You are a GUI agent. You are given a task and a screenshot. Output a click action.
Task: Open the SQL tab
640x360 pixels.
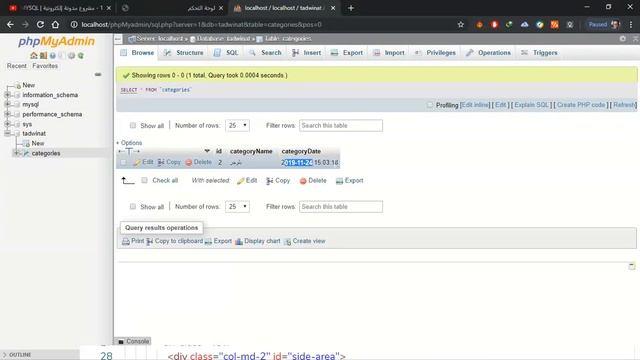226,53
